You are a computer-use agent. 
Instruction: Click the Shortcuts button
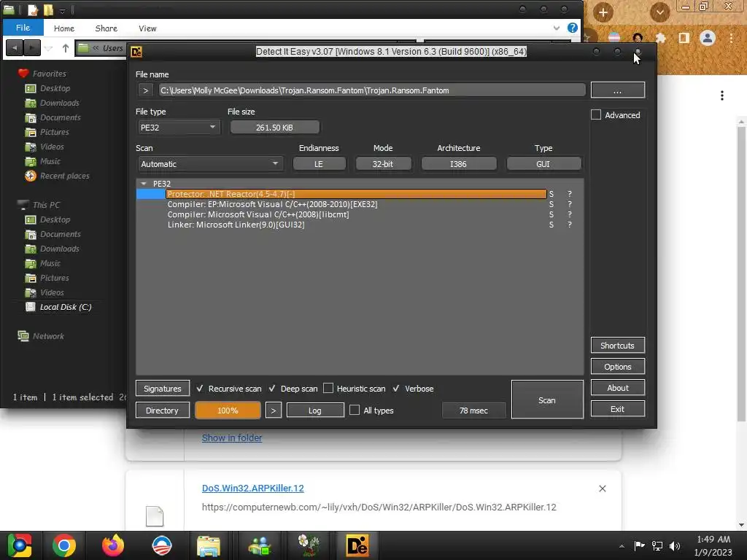[617, 345]
